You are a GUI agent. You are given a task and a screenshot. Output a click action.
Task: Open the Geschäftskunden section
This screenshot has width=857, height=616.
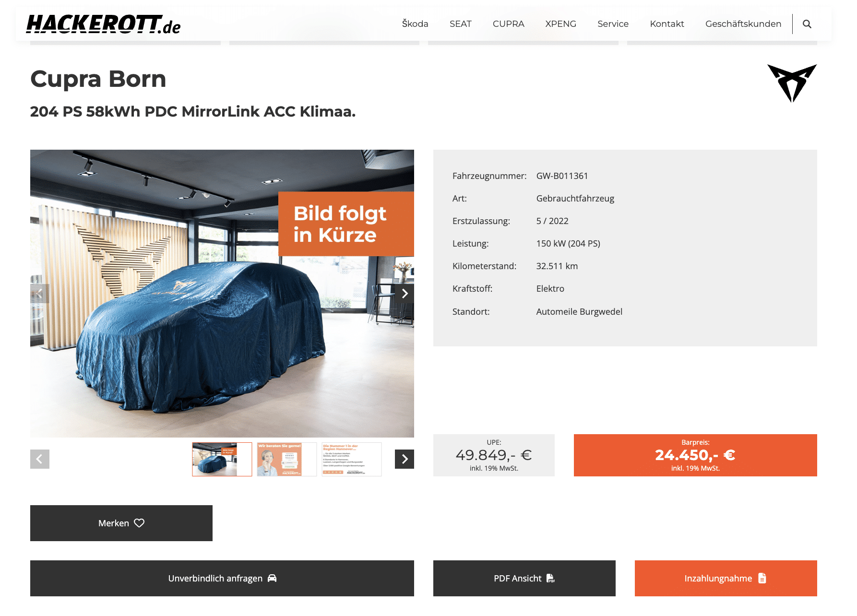(743, 24)
